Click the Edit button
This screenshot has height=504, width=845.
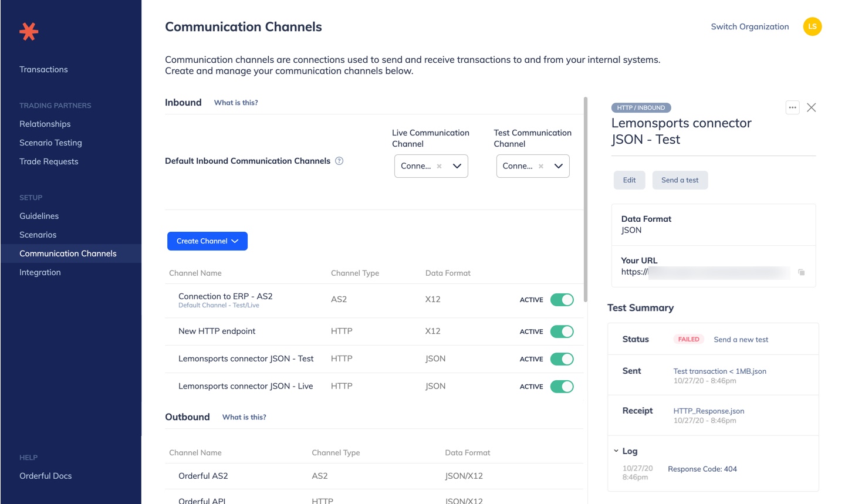(x=630, y=180)
